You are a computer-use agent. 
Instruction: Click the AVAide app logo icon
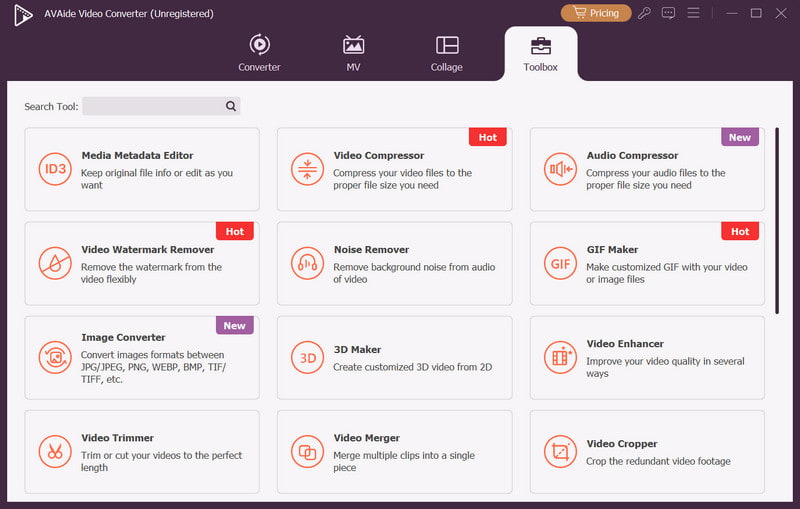(23, 14)
